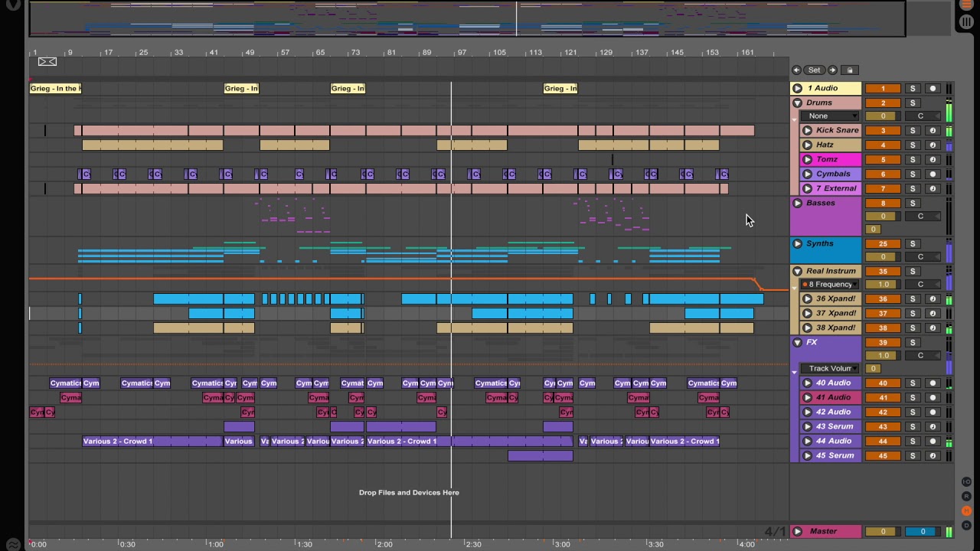Unfold the Synths group
Viewport: 980px width, 551px height.
coord(797,243)
